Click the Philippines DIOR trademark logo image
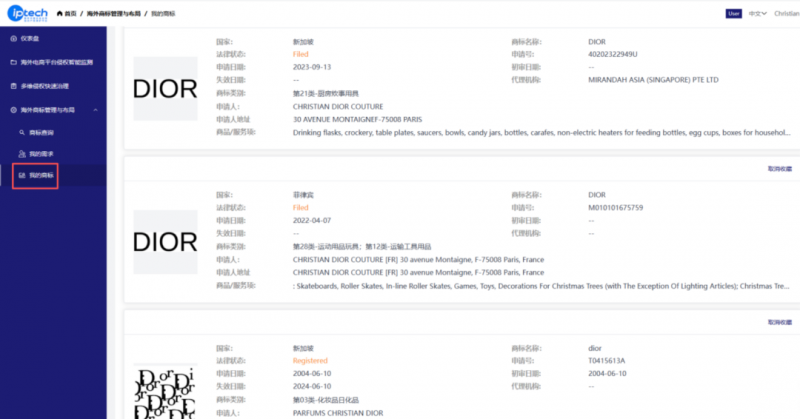800x419 pixels. (x=165, y=241)
